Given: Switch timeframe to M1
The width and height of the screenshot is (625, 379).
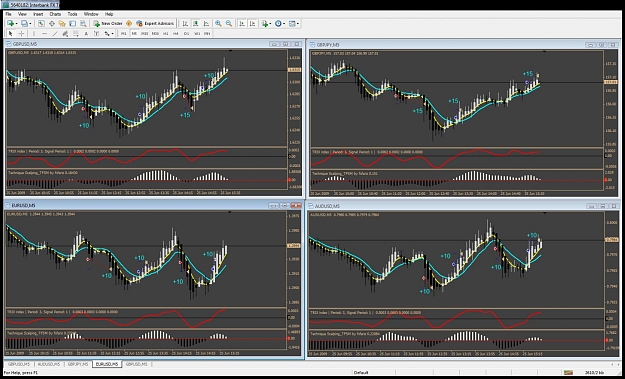Looking at the screenshot, I should pos(124,33).
